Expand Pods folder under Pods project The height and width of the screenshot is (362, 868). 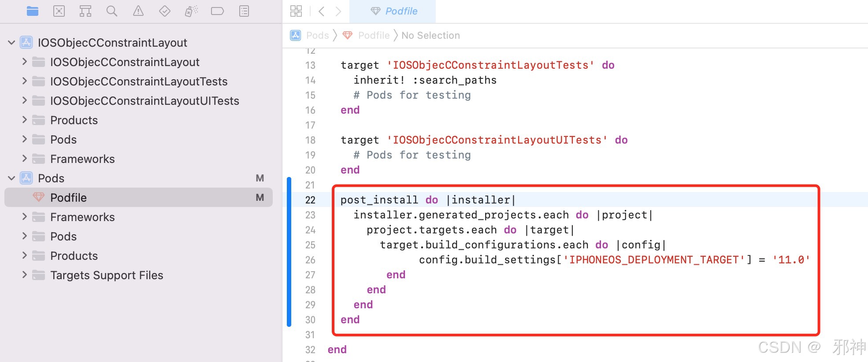coord(25,236)
